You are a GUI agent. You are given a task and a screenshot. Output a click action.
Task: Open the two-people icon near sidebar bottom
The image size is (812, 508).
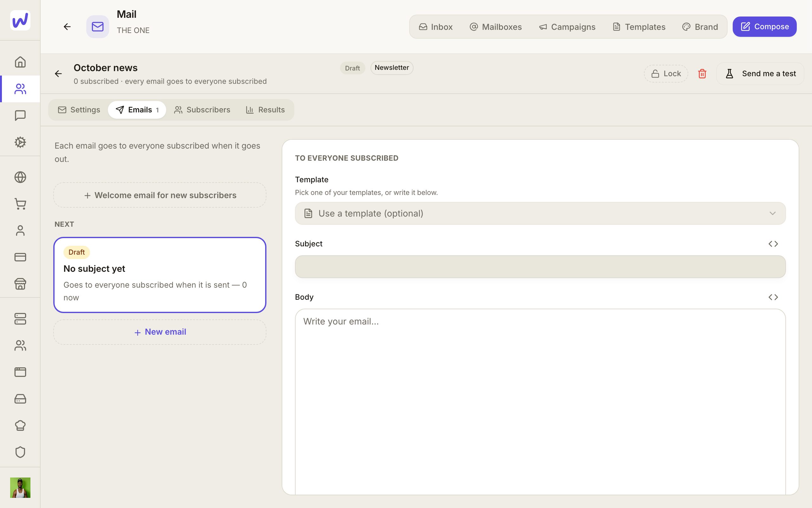[x=20, y=345]
